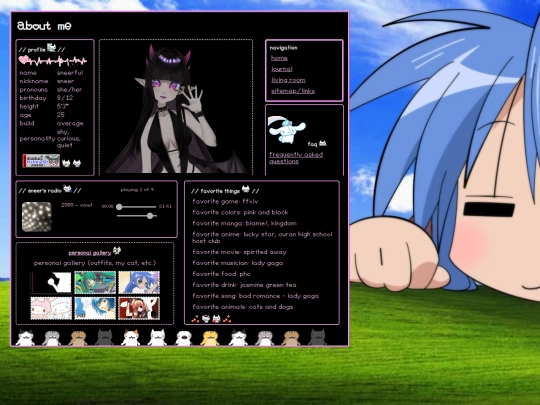Click the cat icon left of right cherries
540x405 pixels.
point(216,319)
